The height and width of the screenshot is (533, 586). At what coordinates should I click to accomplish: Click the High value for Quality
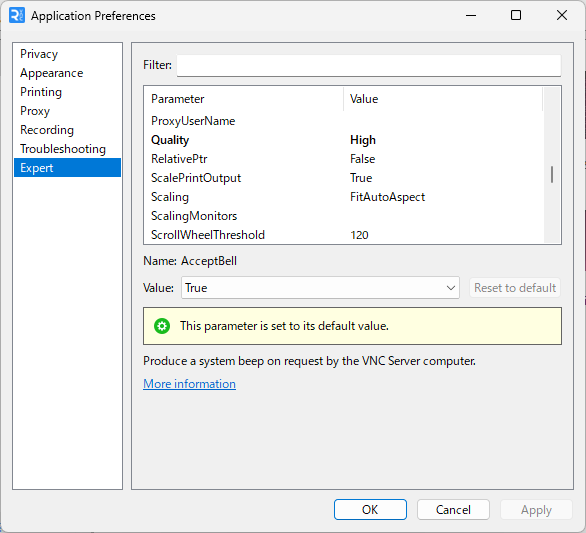(x=363, y=140)
